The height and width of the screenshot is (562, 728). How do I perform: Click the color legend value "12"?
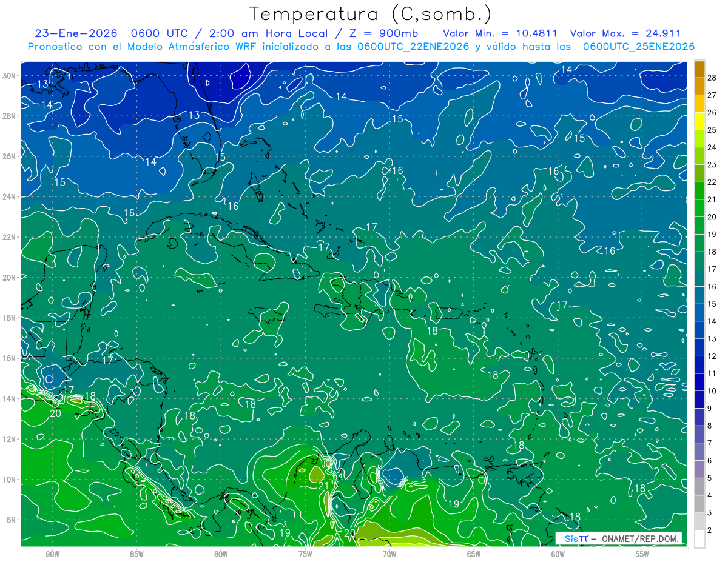(712, 356)
